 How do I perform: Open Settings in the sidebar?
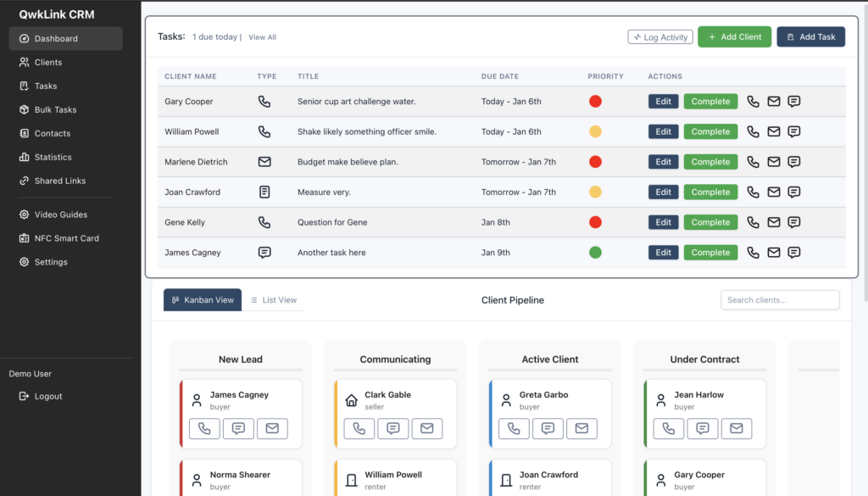click(x=66, y=262)
